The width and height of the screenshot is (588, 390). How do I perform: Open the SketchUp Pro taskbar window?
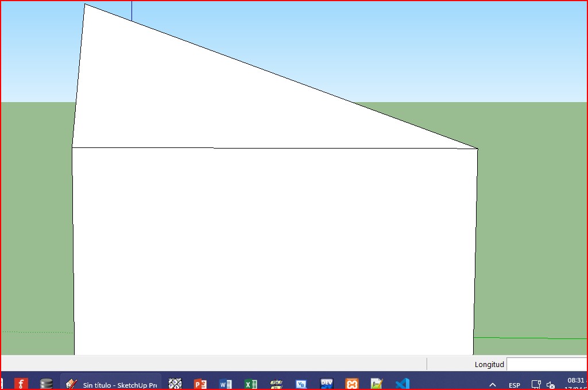[x=111, y=384]
